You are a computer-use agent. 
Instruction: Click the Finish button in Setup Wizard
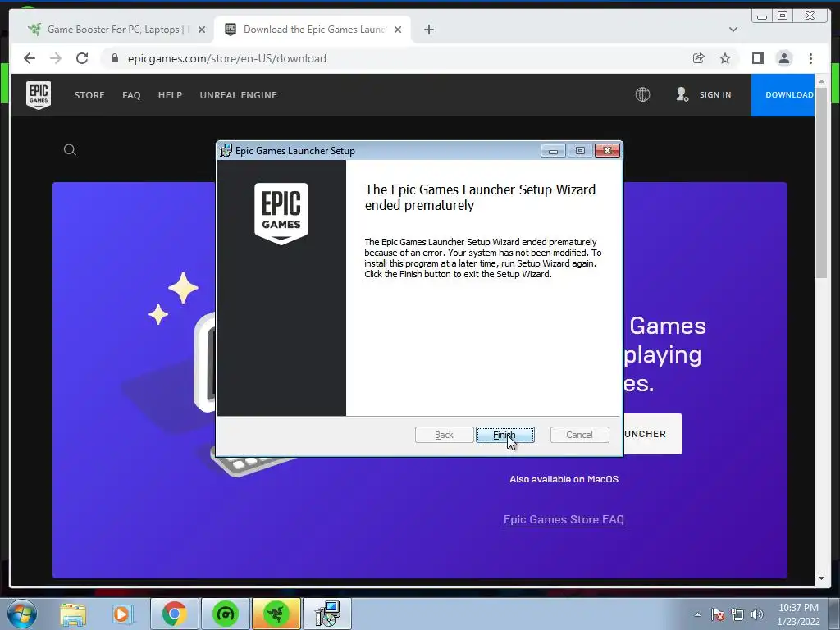pos(504,435)
